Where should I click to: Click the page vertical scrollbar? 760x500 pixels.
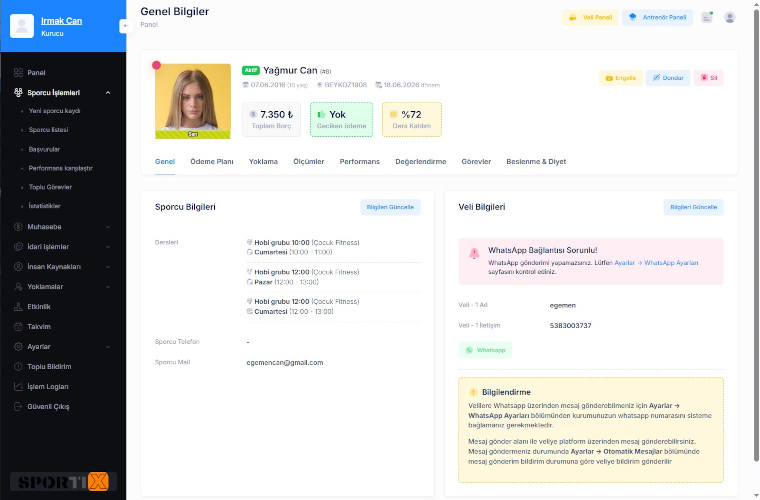tap(756, 233)
